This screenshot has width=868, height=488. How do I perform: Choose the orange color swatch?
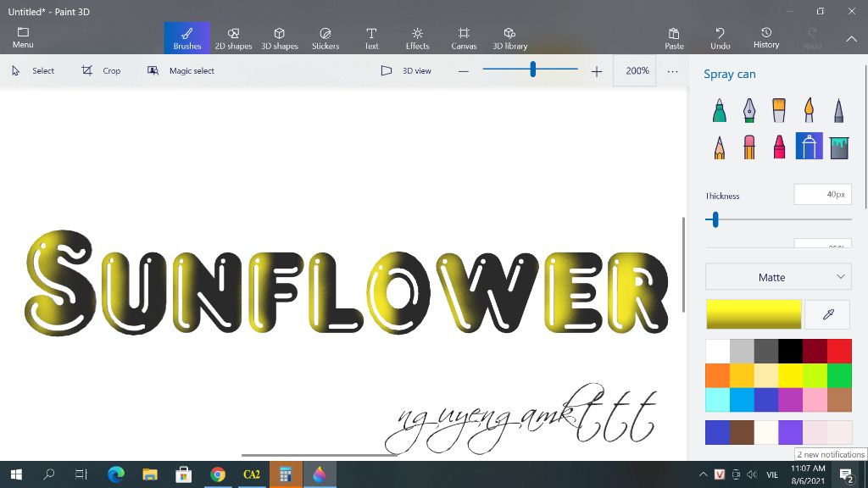tap(717, 375)
